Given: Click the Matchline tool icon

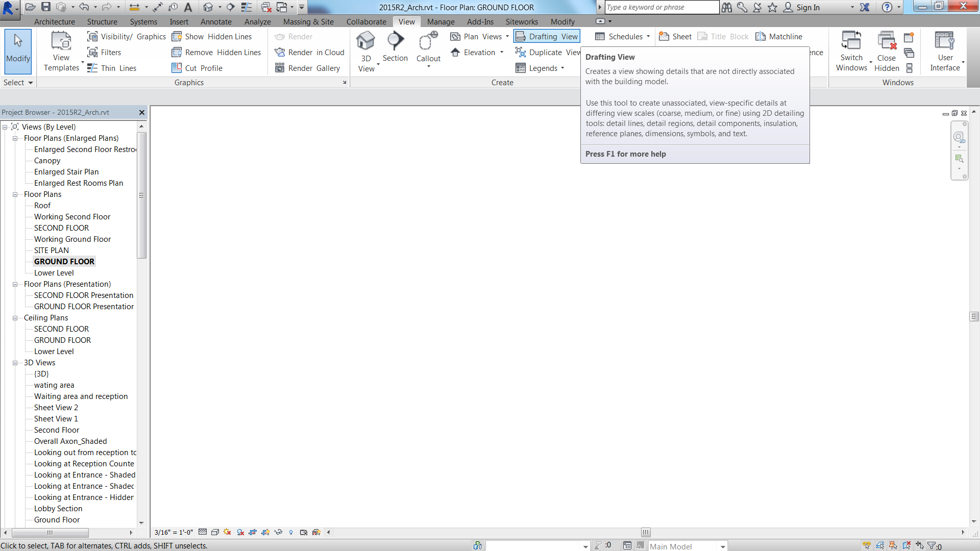Looking at the screenshot, I should point(761,36).
